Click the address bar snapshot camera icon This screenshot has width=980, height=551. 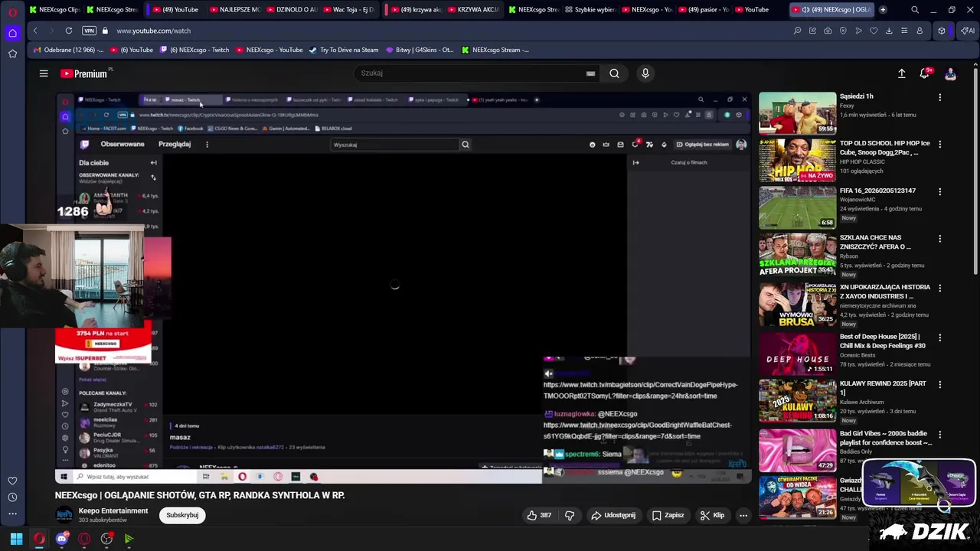coord(828,31)
